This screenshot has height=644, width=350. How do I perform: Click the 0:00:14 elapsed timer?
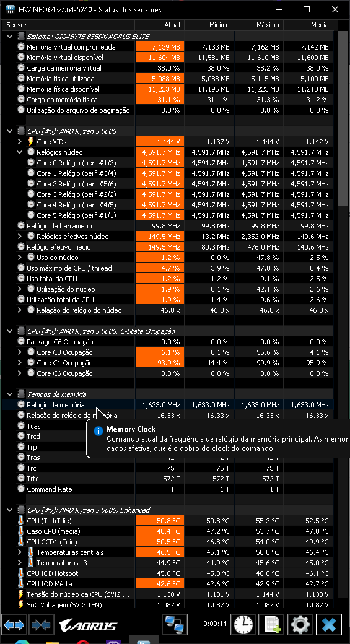click(x=215, y=624)
